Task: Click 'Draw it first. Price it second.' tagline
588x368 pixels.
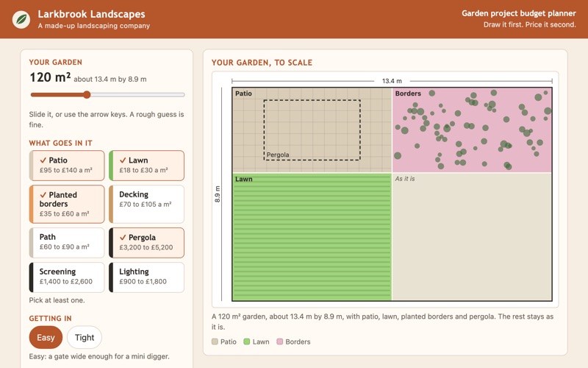Action: [x=529, y=25]
